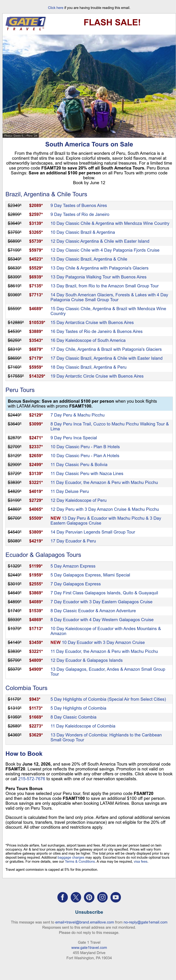Open the X (Twitter) social icon
Image resolution: width=176 pixels, height=980 pixels.
(76, 897)
